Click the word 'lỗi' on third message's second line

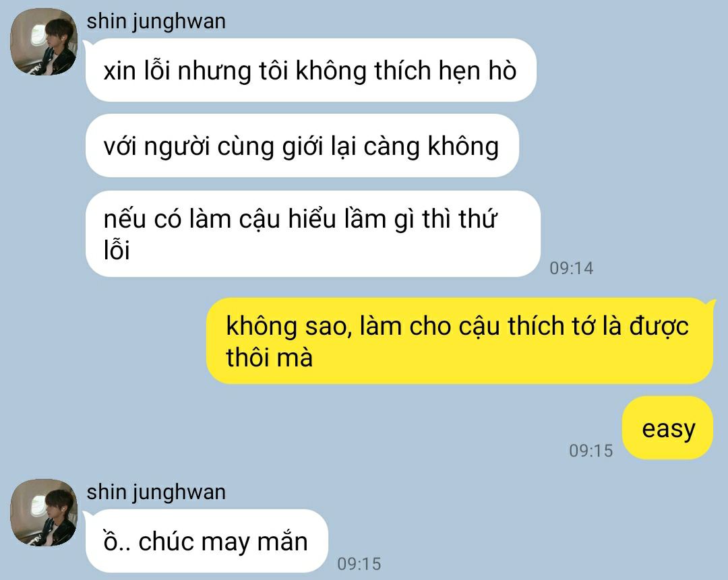coord(117,250)
